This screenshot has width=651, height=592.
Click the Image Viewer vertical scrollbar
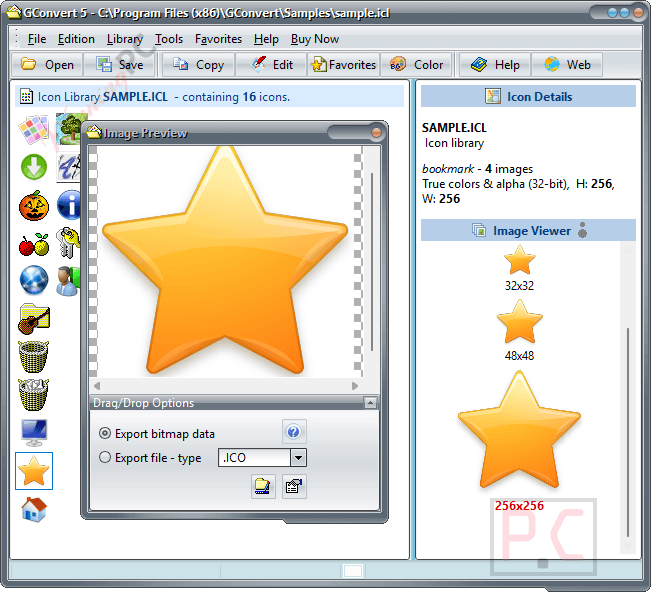coord(628,432)
